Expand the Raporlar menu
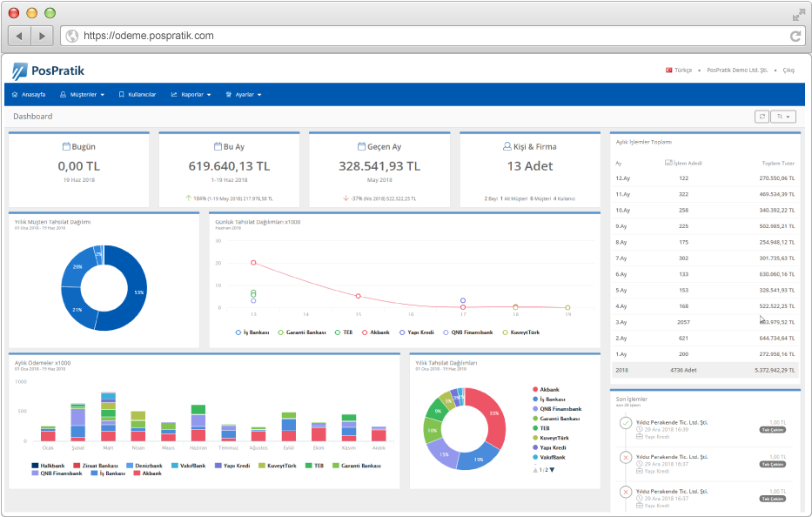 [x=191, y=95]
